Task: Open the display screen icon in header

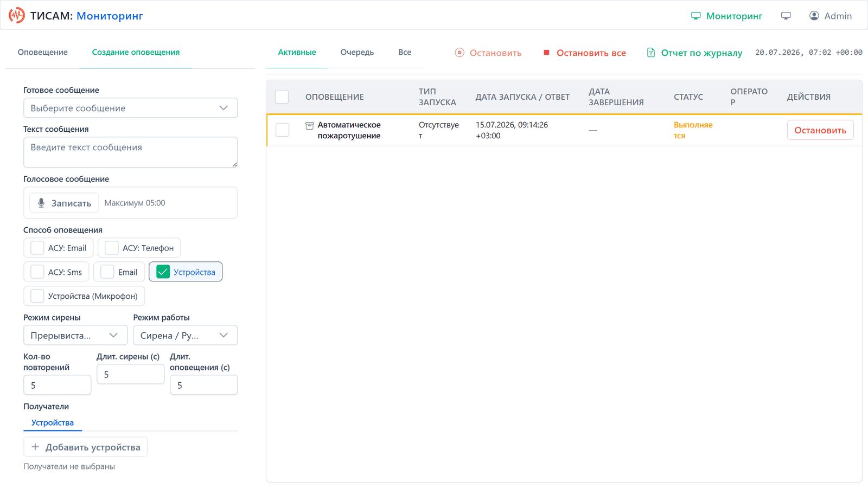Action: coord(786,16)
